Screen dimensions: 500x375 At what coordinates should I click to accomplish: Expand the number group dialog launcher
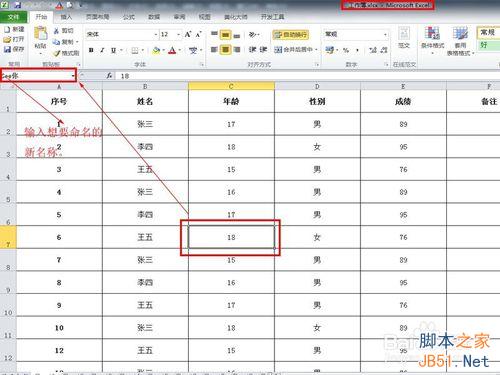pyautogui.click(x=387, y=64)
